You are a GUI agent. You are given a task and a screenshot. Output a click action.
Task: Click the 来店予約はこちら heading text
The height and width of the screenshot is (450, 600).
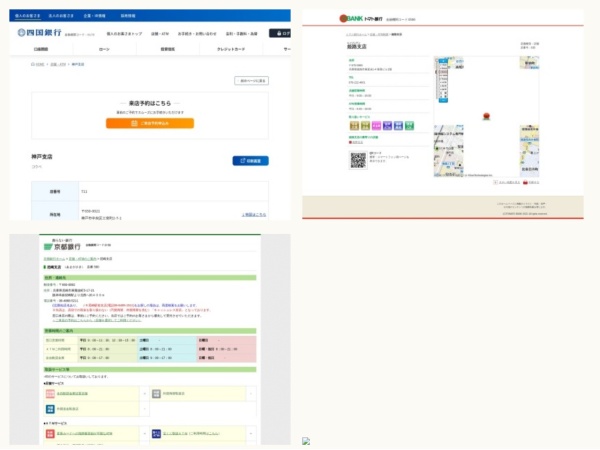150,103
